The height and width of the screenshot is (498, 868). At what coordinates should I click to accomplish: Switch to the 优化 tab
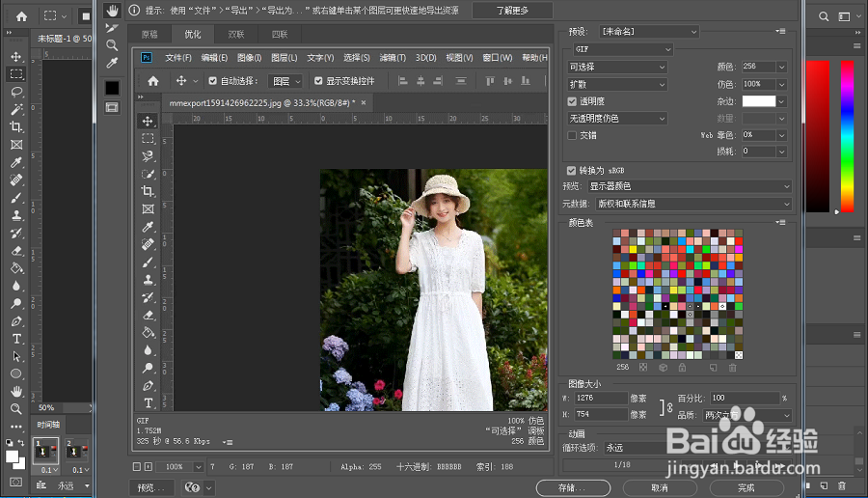193,35
